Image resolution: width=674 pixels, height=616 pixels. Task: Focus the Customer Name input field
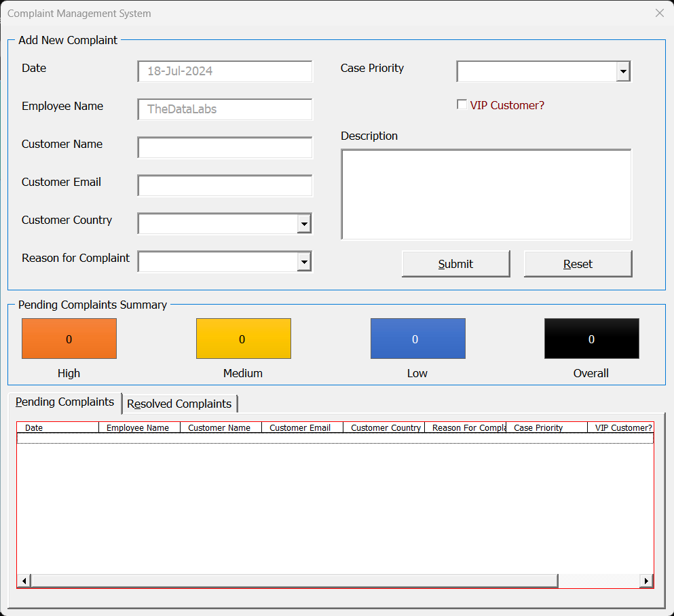coord(225,148)
